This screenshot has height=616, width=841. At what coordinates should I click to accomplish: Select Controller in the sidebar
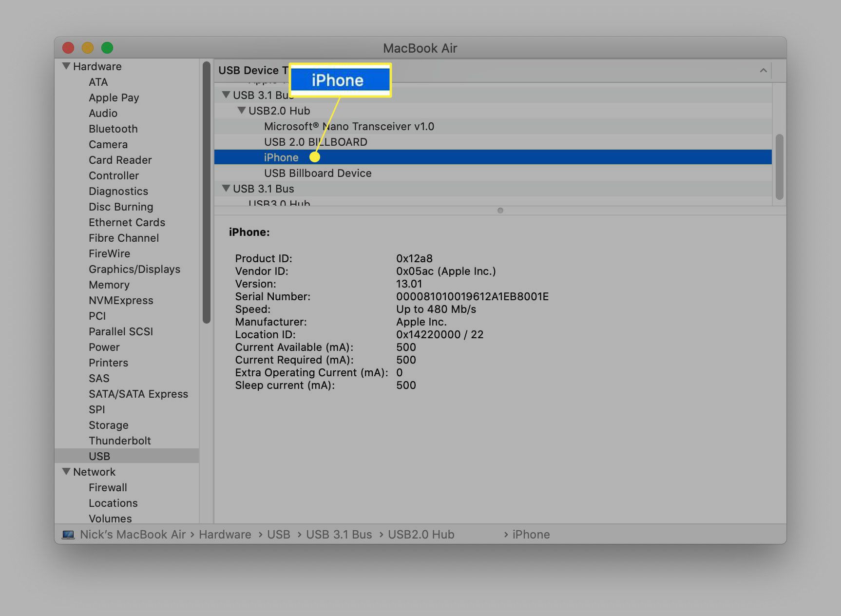point(114,175)
